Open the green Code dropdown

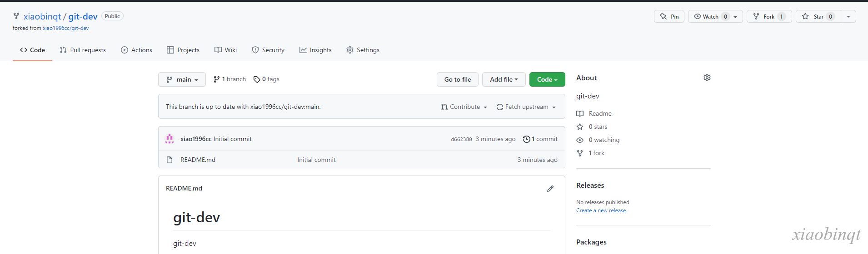(x=547, y=79)
